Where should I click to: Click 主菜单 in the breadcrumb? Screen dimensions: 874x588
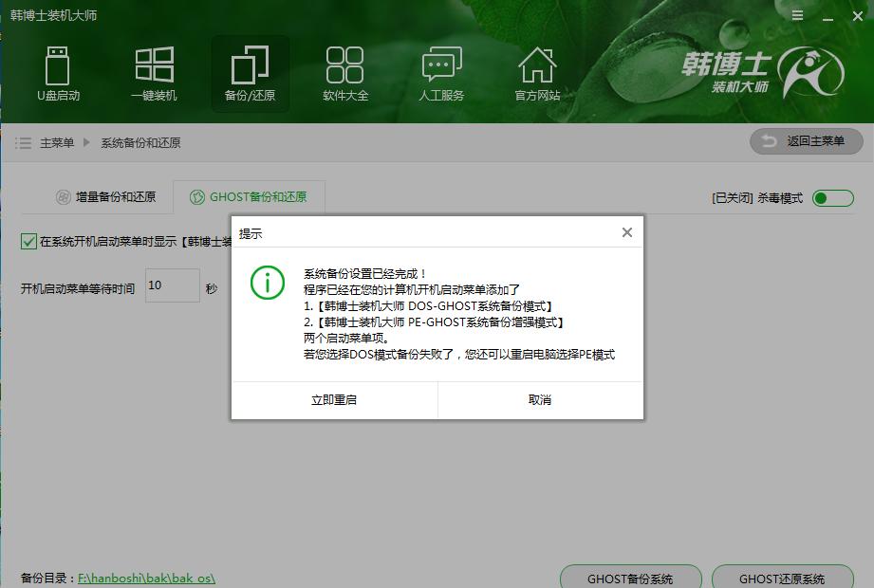(57, 143)
